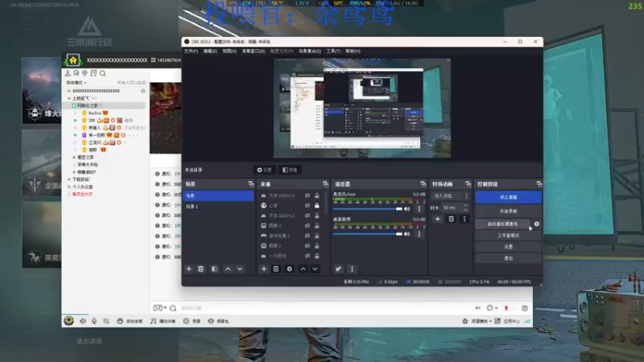Screen dimensions: 644x362
Task: Click 桌面音频 volume slider
Action: [368, 234]
